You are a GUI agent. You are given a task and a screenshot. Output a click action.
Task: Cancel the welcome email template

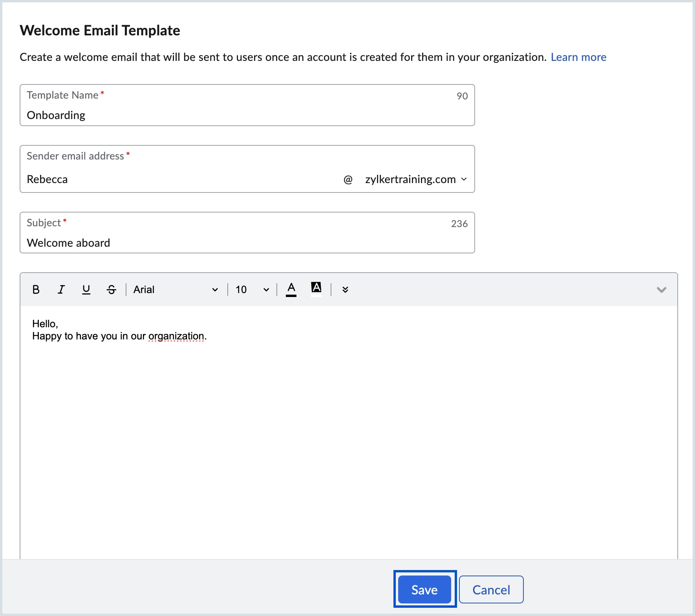coord(491,589)
